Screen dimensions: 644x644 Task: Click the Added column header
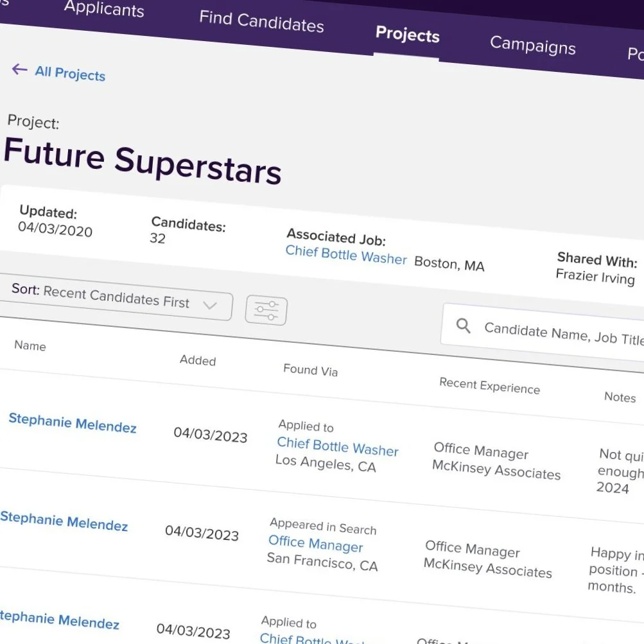[198, 360]
